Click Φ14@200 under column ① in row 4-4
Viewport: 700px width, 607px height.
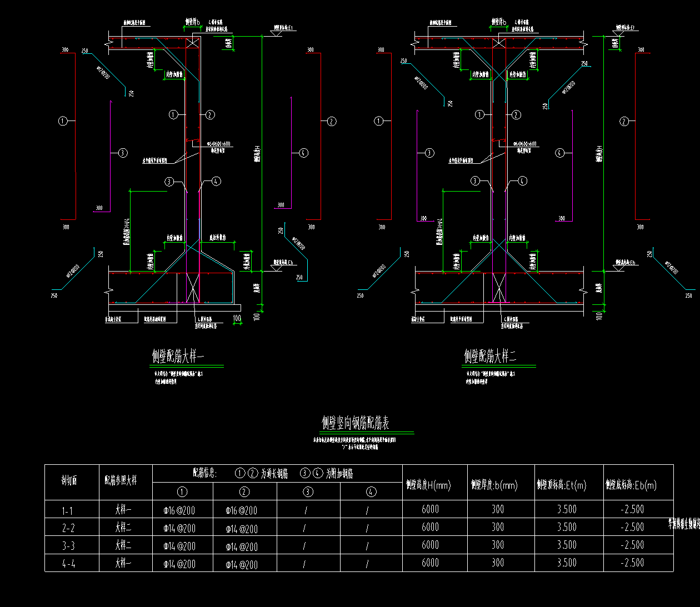pyautogui.click(x=179, y=564)
